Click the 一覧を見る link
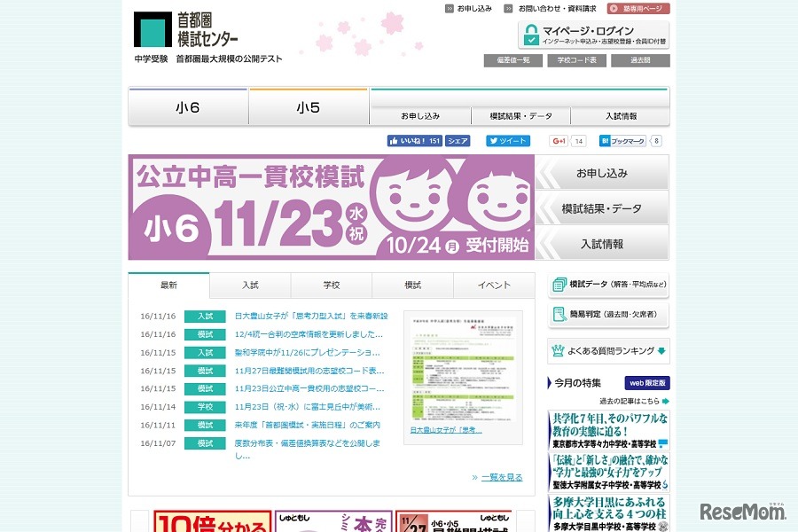 502,477
